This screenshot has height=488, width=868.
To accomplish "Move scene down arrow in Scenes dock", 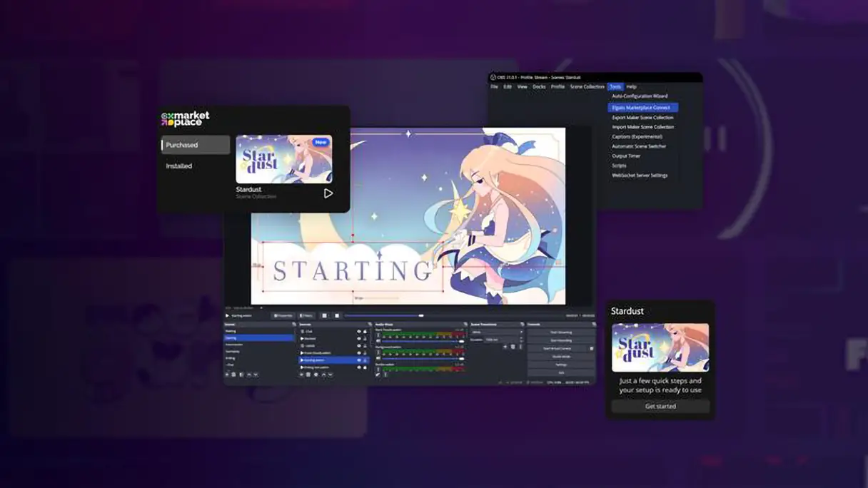I will pyautogui.click(x=256, y=375).
